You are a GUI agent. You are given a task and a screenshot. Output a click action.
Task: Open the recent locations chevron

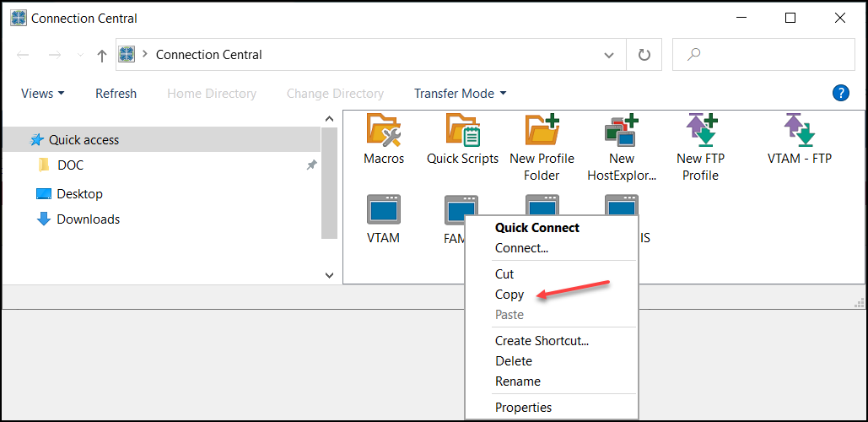pos(80,55)
